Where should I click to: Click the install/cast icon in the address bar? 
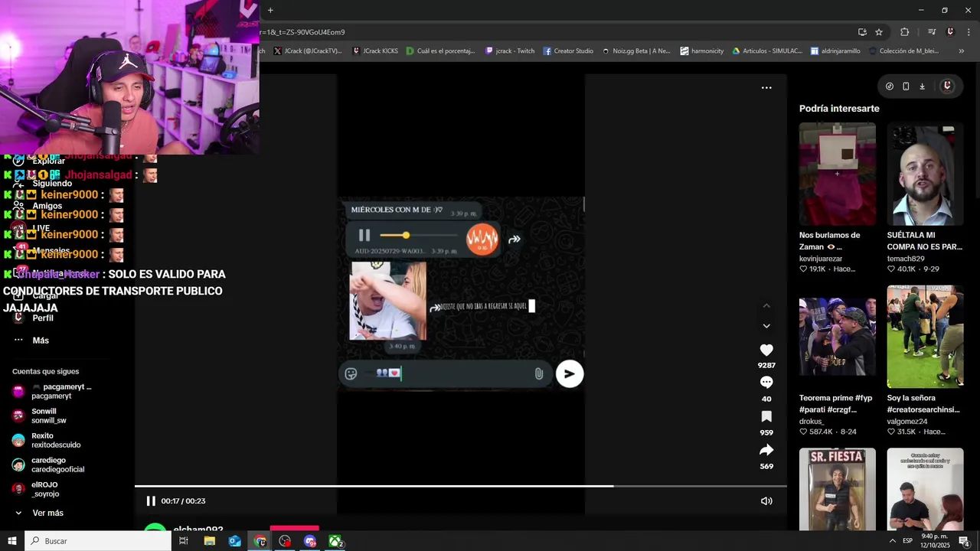862,32
